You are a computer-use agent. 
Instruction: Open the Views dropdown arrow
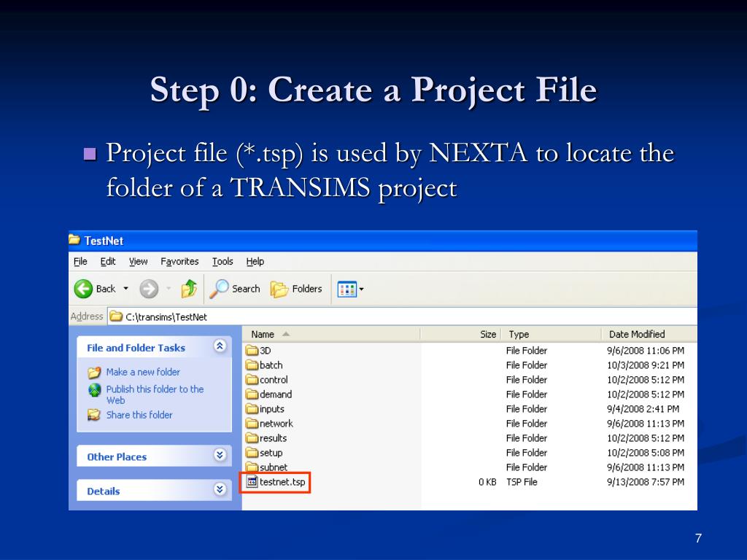pyautogui.click(x=362, y=289)
